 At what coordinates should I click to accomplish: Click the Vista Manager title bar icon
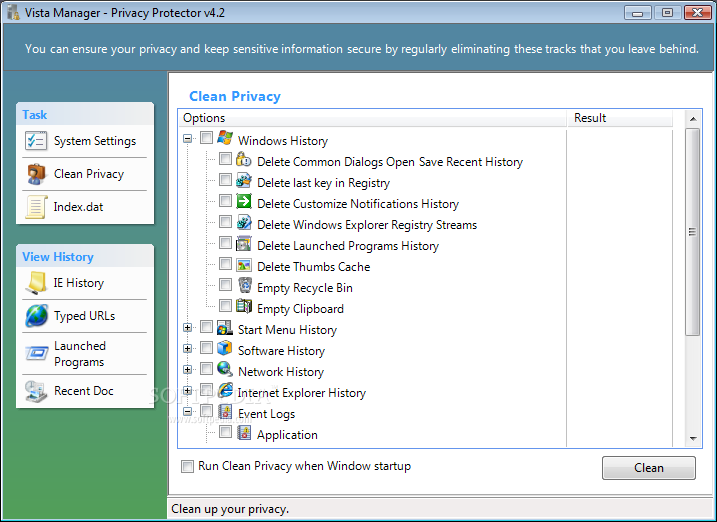[13, 12]
